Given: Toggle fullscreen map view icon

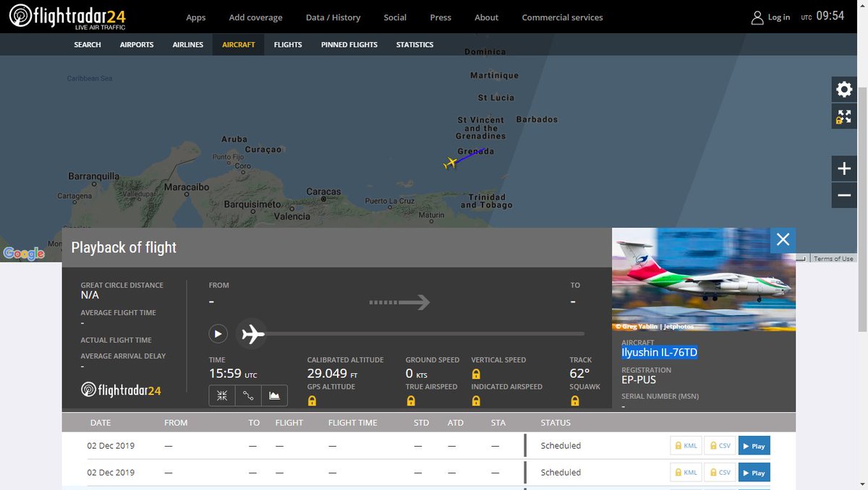Looking at the screenshot, I should point(844,116).
